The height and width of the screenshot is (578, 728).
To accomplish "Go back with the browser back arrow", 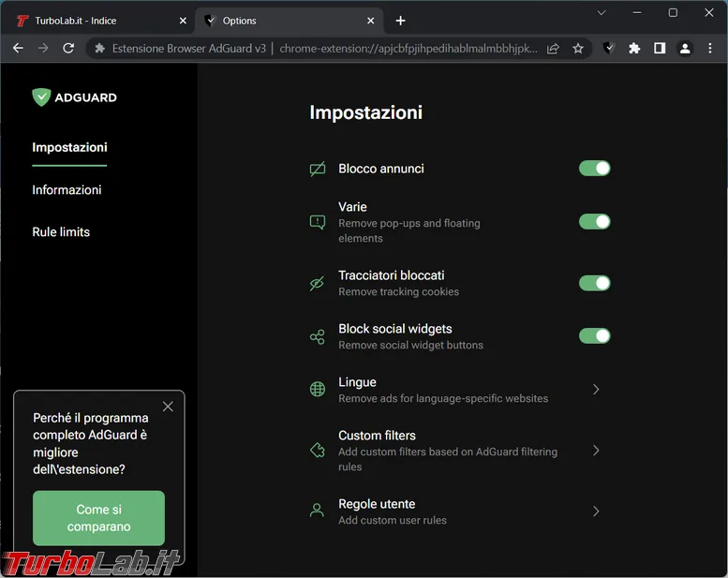I will (18, 48).
